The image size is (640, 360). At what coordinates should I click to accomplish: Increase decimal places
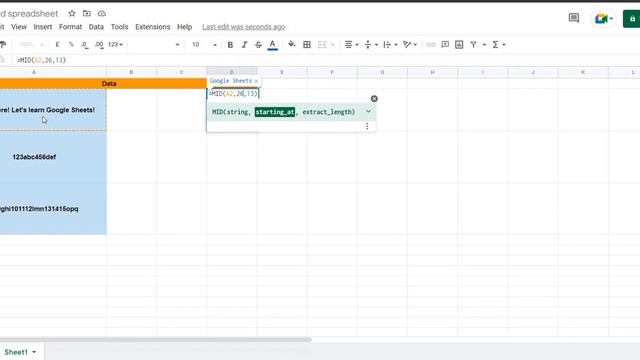click(99, 44)
